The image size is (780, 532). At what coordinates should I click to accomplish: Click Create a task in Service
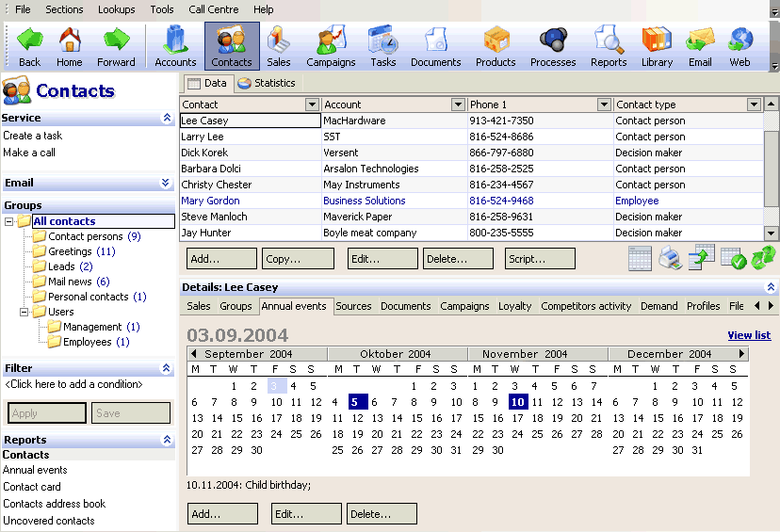coord(32,136)
